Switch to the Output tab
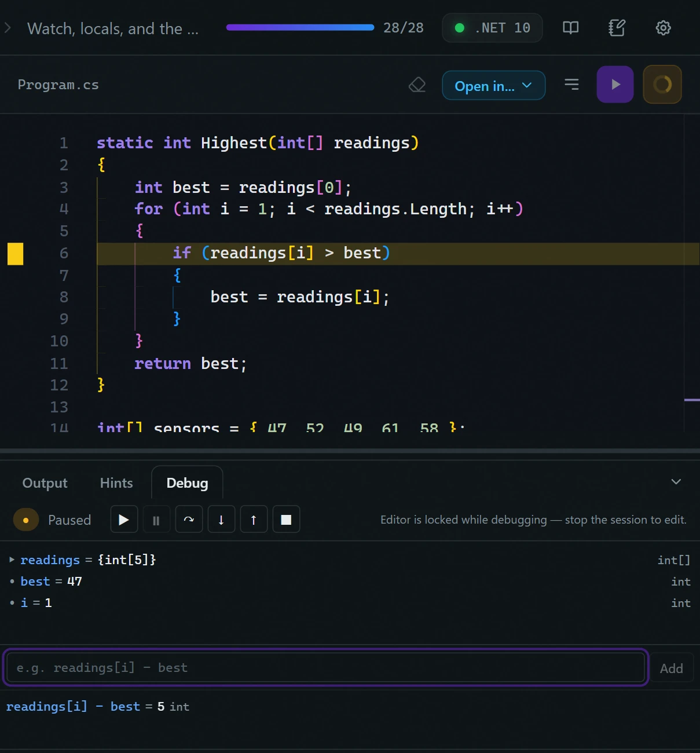This screenshot has height=753, width=700. click(x=45, y=483)
